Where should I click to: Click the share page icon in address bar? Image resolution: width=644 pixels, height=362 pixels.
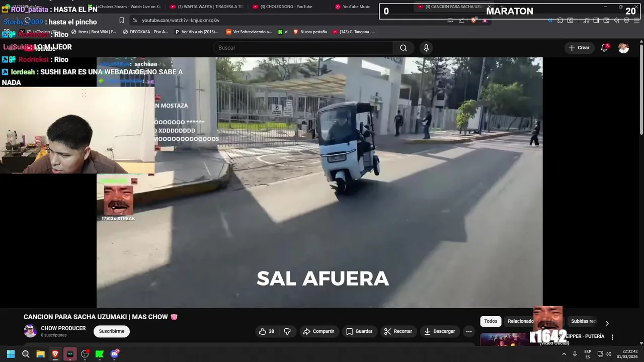(461, 20)
